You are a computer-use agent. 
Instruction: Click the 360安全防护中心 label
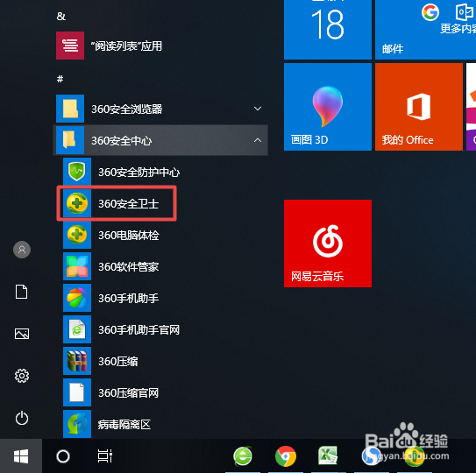click(139, 172)
